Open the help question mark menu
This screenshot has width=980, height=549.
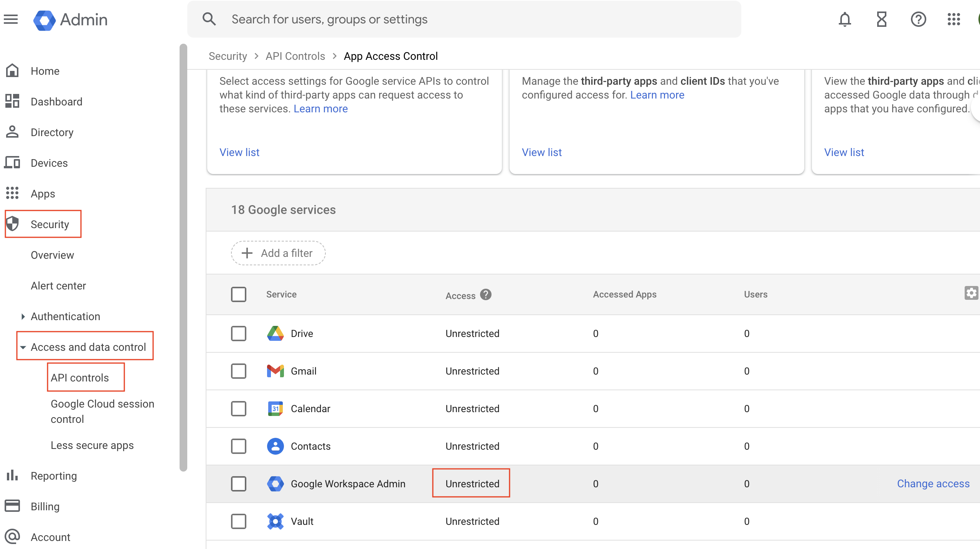pyautogui.click(x=919, y=19)
